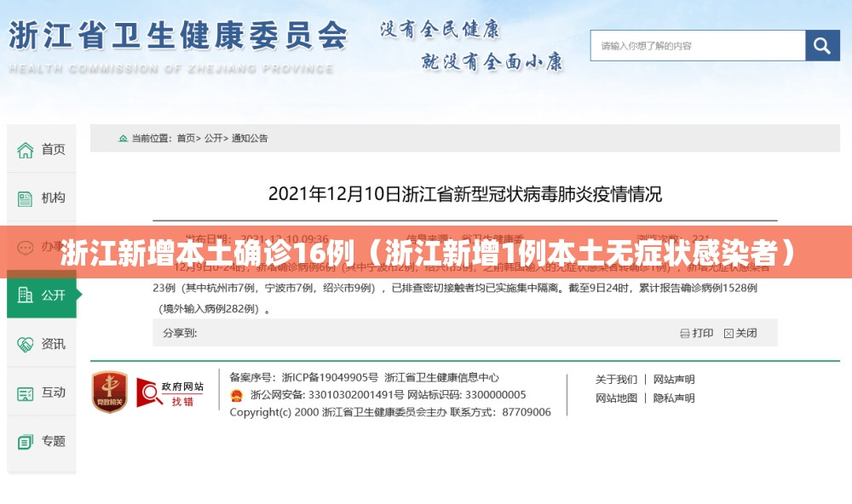Screen dimensions: 852x504
Task: Click the 分享到 label
Action: click(x=180, y=333)
